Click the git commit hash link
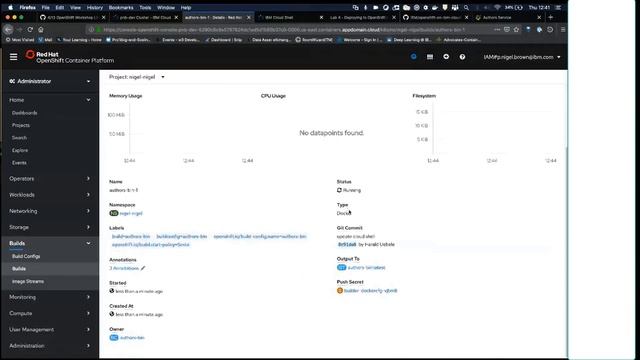640x360 pixels. [347, 244]
